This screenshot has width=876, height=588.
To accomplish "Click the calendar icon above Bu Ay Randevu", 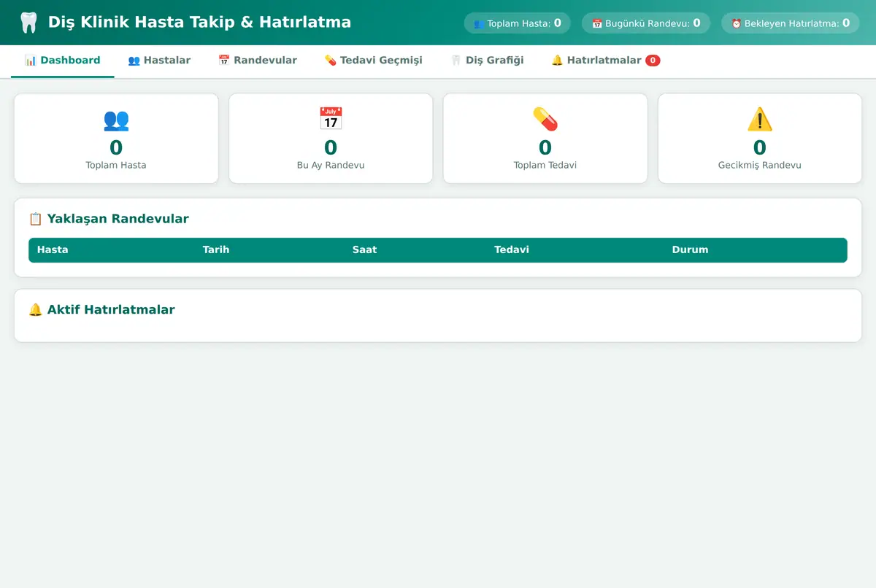I will click(x=331, y=119).
